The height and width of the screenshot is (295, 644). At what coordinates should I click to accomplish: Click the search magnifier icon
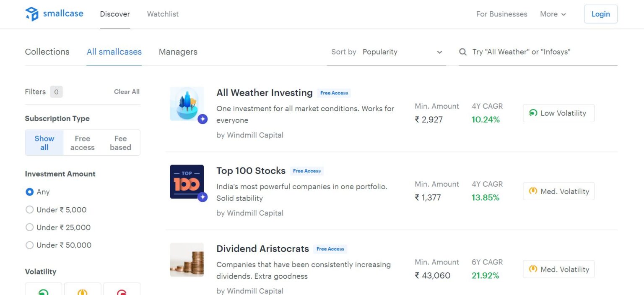pos(463,52)
